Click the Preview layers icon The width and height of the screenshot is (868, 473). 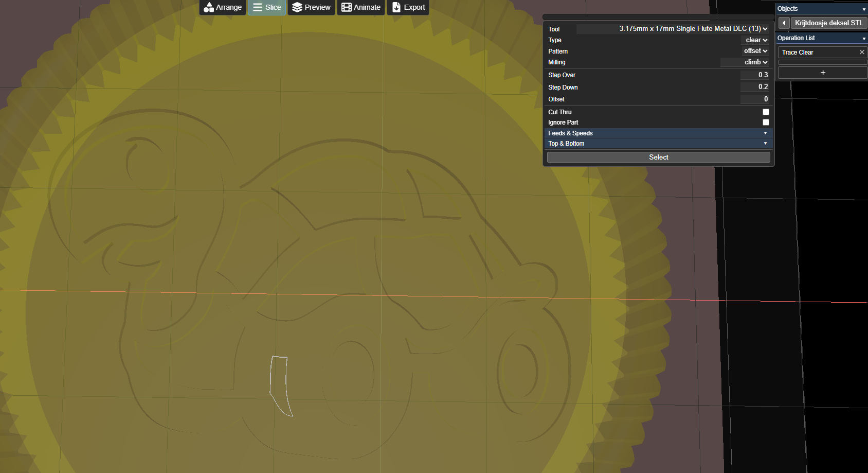coord(297,7)
